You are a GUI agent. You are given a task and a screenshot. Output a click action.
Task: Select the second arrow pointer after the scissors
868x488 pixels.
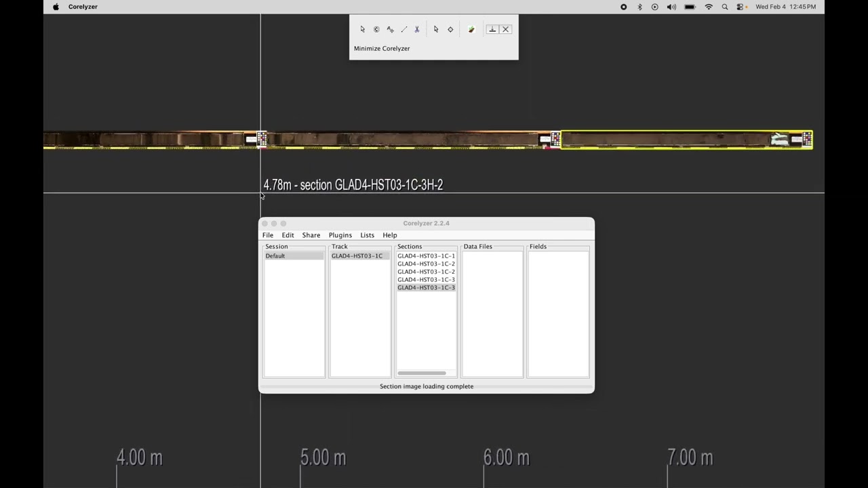pos(436,29)
